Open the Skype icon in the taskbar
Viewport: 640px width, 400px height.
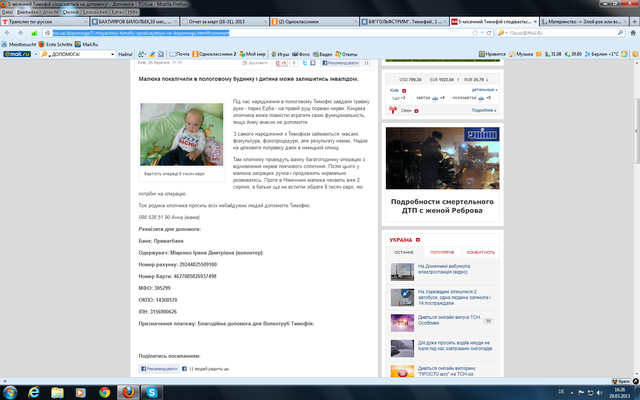click(150, 390)
